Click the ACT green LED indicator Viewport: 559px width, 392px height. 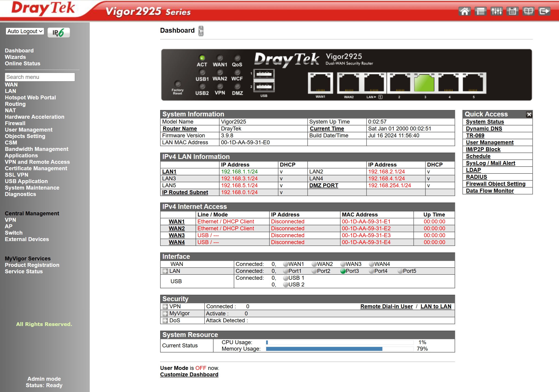202,58
